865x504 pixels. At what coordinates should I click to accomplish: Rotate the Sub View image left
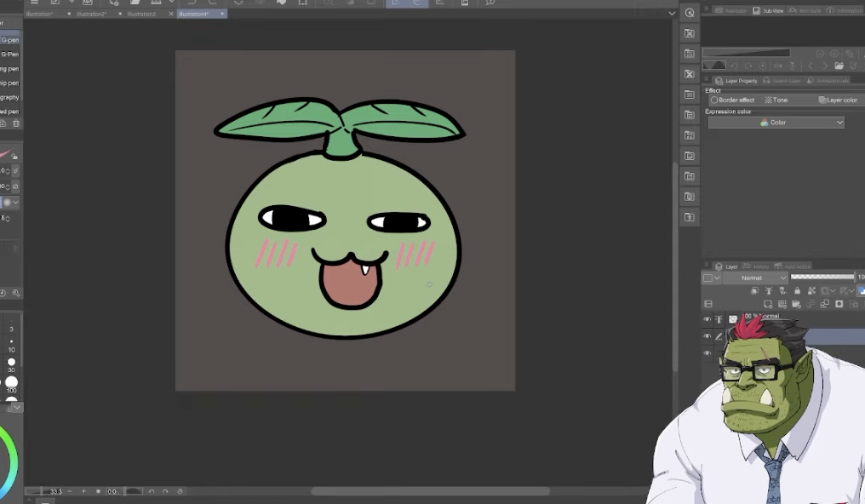(x=734, y=66)
